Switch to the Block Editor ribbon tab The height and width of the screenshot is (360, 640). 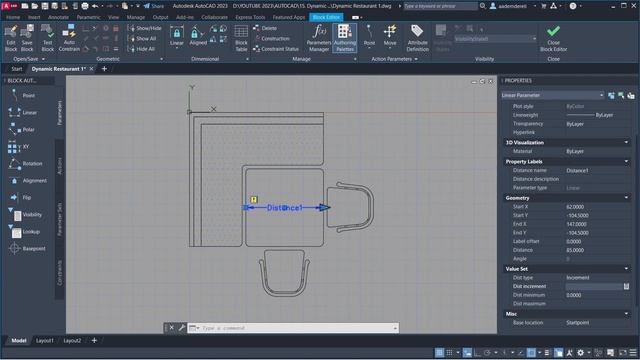coord(326,17)
